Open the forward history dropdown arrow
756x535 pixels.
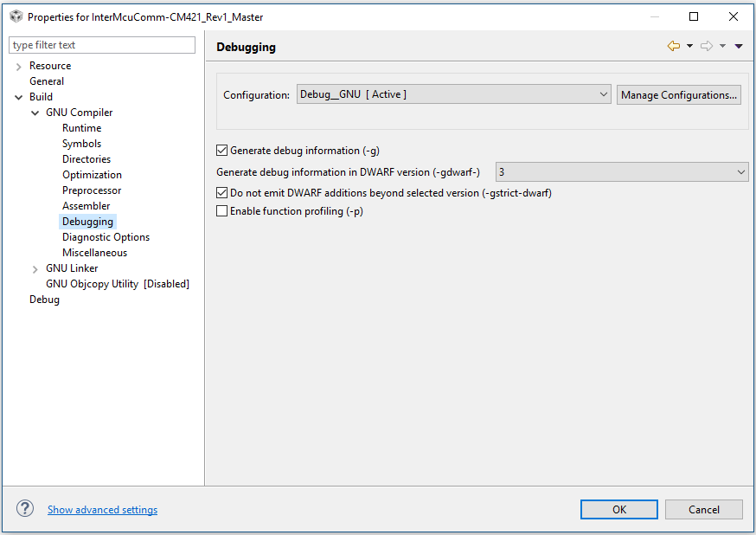coord(723,46)
